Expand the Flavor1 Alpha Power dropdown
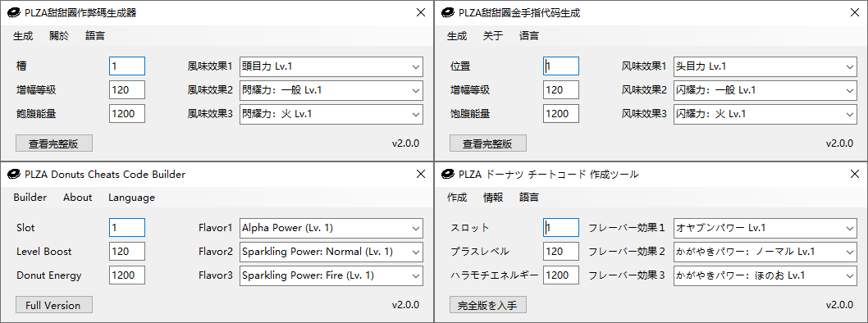Screen dimensions: 868x323 (x=331, y=228)
